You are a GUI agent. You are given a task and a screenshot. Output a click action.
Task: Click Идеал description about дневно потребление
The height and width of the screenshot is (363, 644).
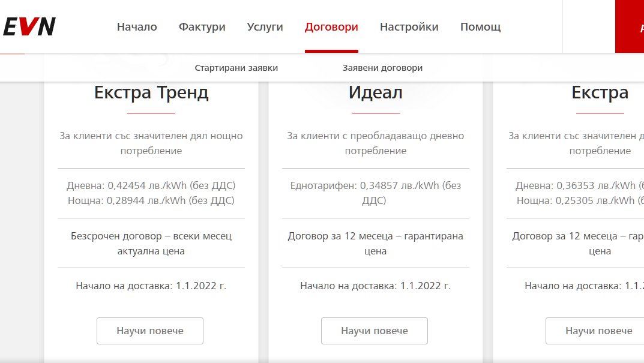[375, 143]
